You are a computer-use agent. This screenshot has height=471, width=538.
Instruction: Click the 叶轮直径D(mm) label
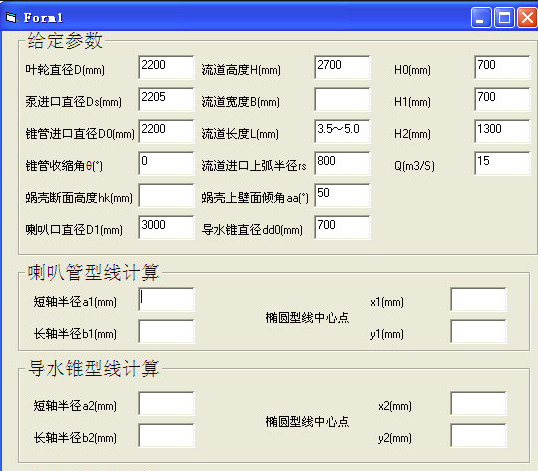click(65, 70)
